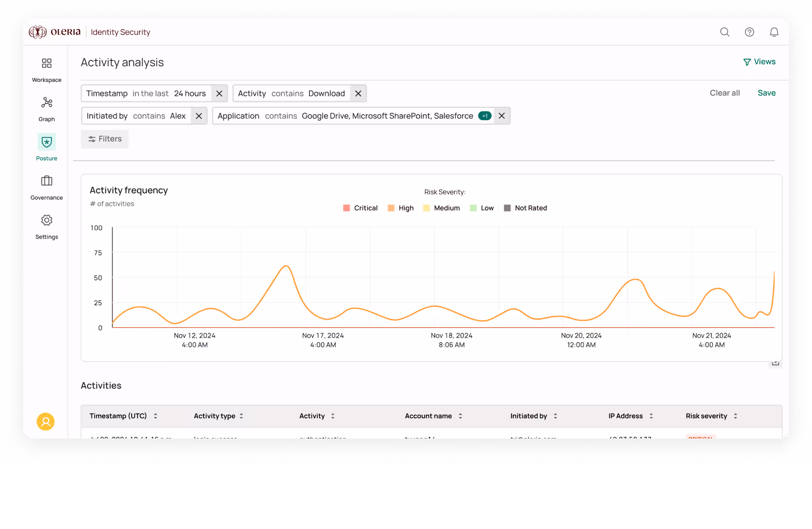The image size is (812, 529).
Task: Open the Views menu
Action: [x=759, y=62]
